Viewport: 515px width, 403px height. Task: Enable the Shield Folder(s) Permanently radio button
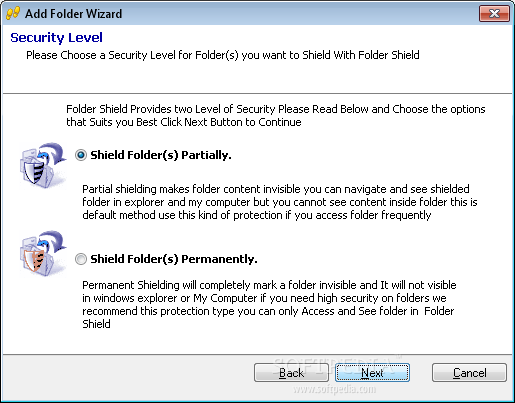point(81,259)
